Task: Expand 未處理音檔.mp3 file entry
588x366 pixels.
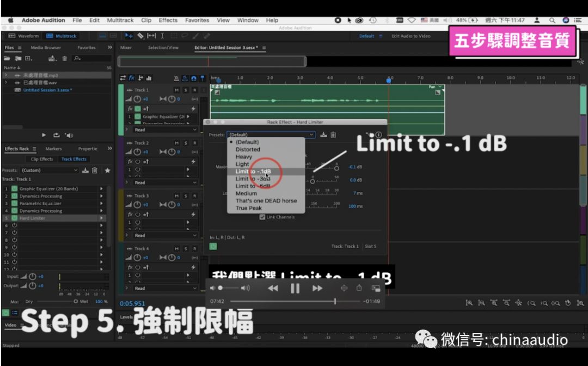Action: click(5, 75)
